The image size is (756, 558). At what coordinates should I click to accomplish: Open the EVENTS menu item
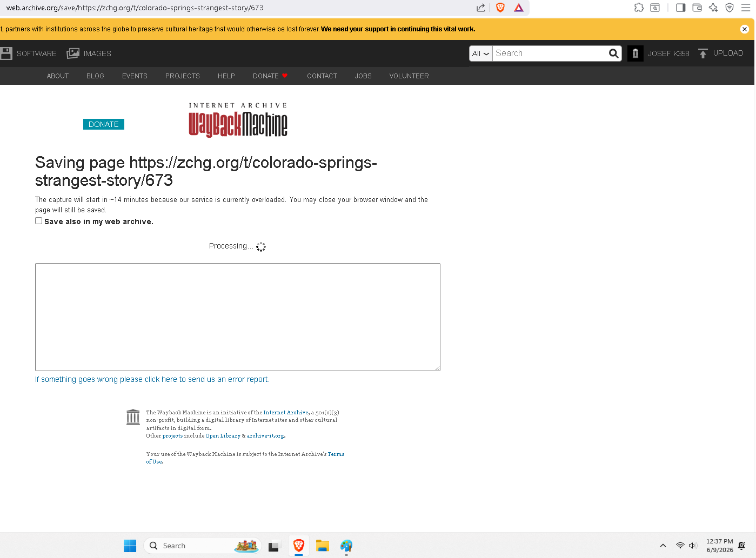coord(135,76)
